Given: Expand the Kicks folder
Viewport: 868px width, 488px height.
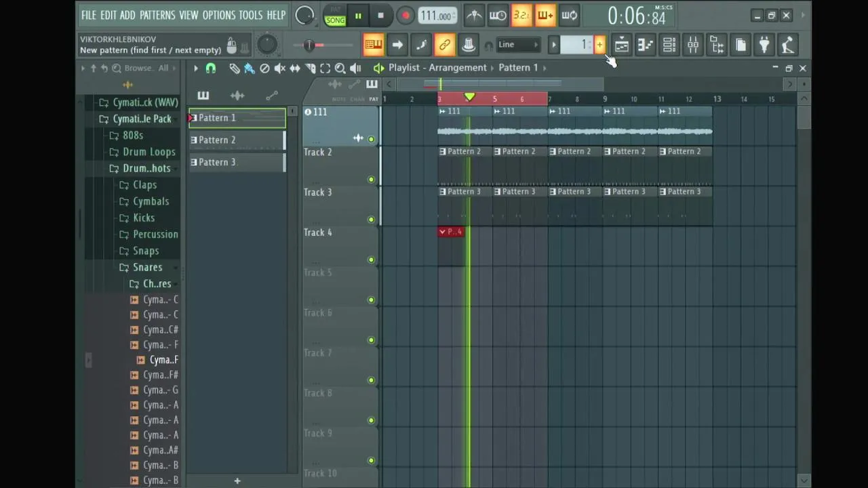Looking at the screenshot, I should pos(144,218).
